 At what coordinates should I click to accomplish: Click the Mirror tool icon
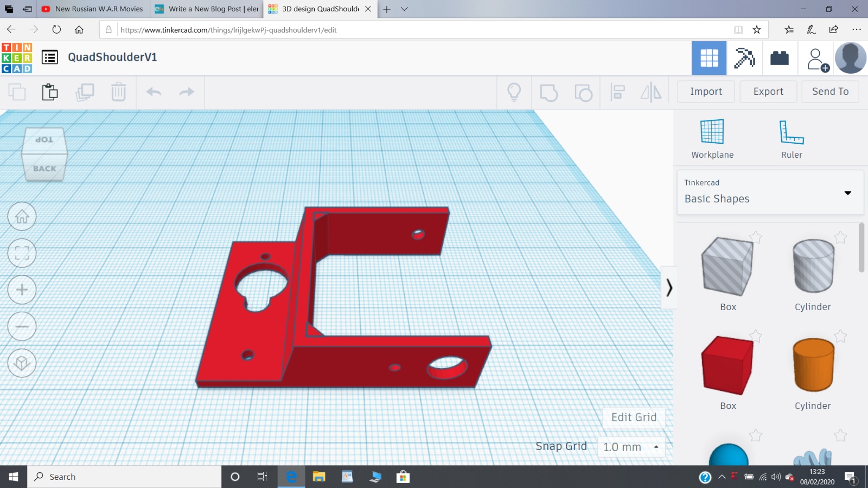pyautogui.click(x=650, y=93)
